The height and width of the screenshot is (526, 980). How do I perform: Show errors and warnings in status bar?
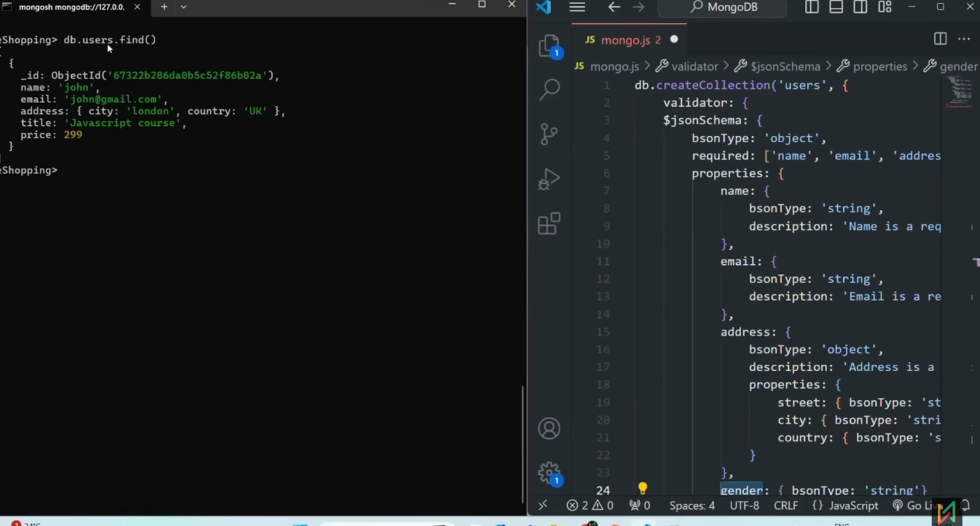[x=590, y=506]
